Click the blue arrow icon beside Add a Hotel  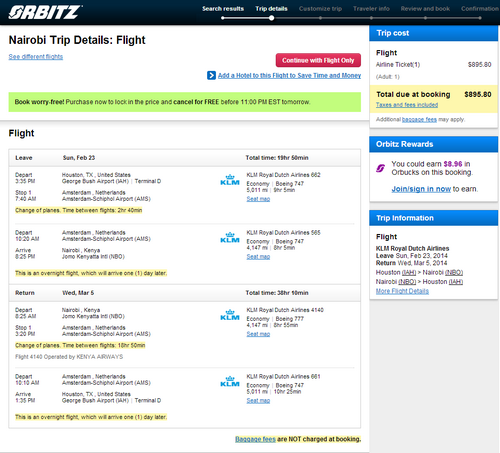pos(211,76)
